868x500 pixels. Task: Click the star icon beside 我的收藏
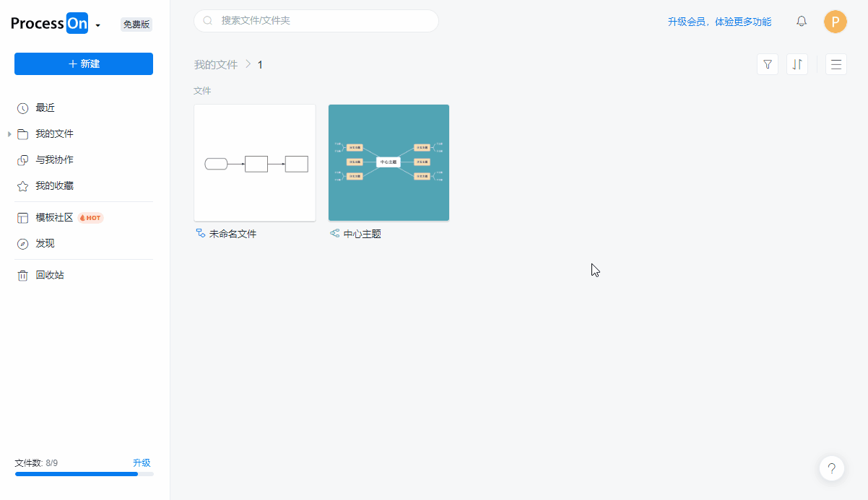pyautogui.click(x=22, y=186)
